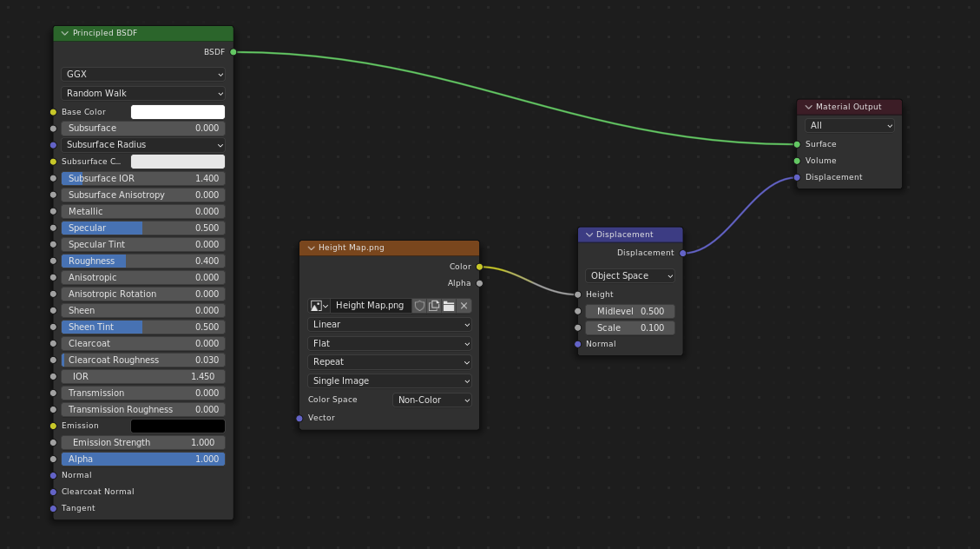980x549 pixels.
Task: Change the Object Space displacement dropdown
Action: pyautogui.click(x=630, y=275)
